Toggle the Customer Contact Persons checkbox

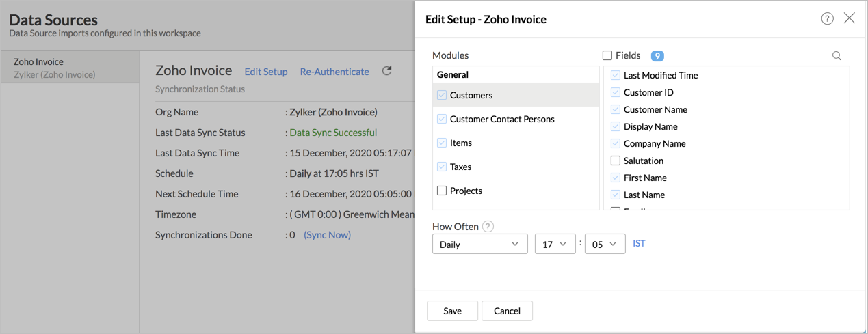(442, 119)
